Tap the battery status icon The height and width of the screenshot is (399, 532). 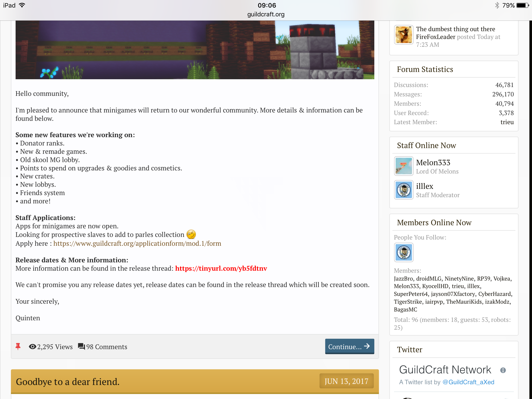[x=523, y=5]
